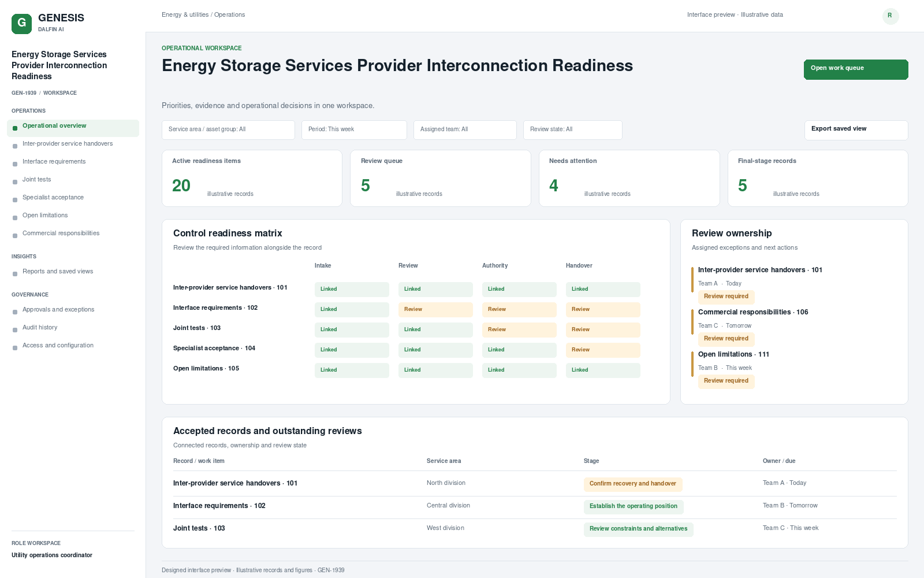Click Linked status for Joint tests Intake
Viewport: 924px width, 578px height.
[352, 330]
